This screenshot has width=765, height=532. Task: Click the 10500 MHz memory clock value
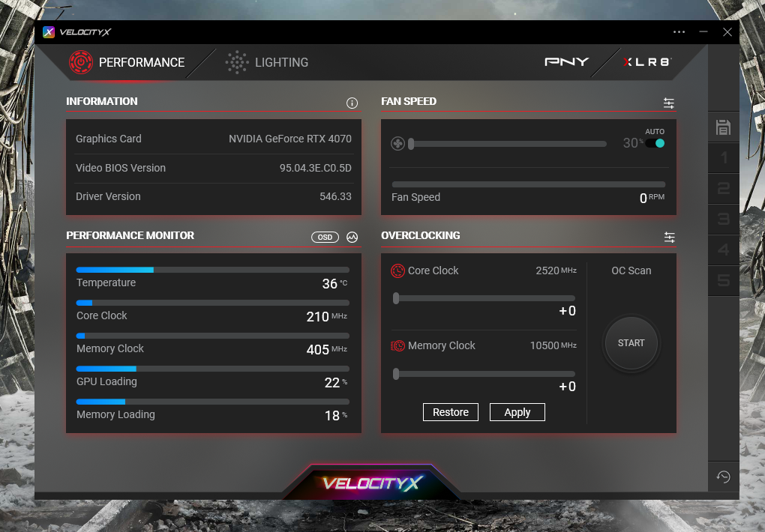553,345
